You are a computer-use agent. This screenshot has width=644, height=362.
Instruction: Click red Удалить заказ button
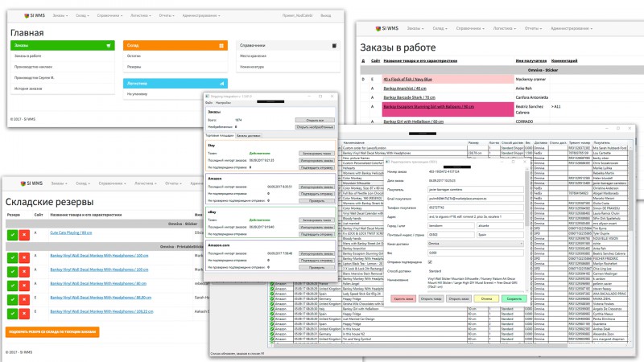403,298
